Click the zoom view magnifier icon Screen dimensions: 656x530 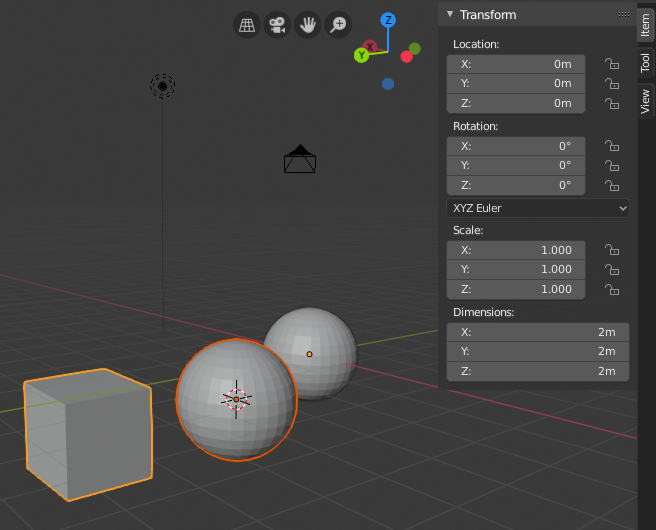click(x=338, y=25)
